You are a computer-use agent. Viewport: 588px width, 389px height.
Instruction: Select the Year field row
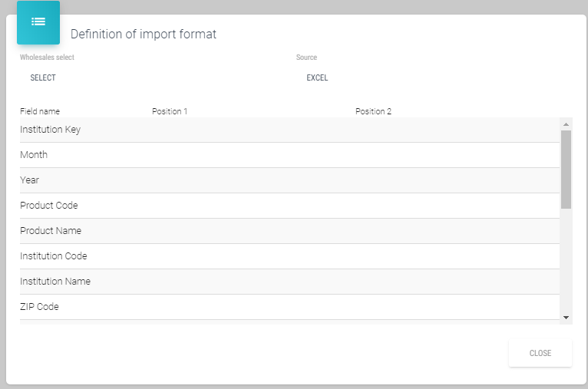pos(30,180)
